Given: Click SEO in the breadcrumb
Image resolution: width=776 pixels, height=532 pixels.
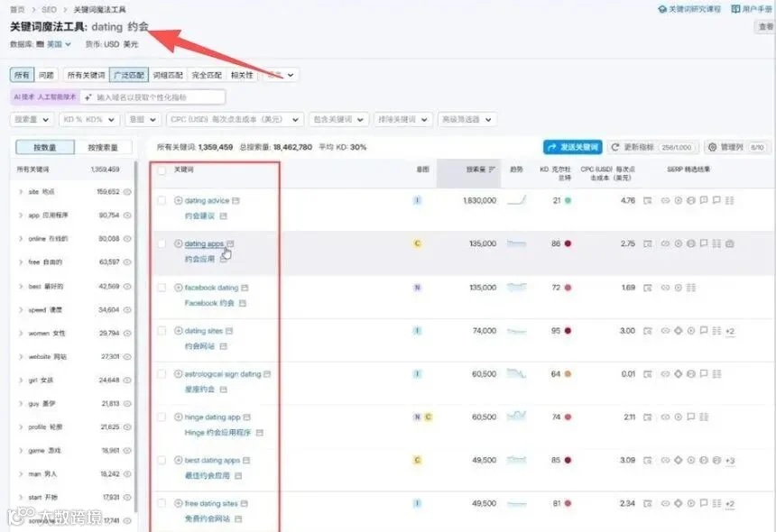Looking at the screenshot, I should 49,9.
